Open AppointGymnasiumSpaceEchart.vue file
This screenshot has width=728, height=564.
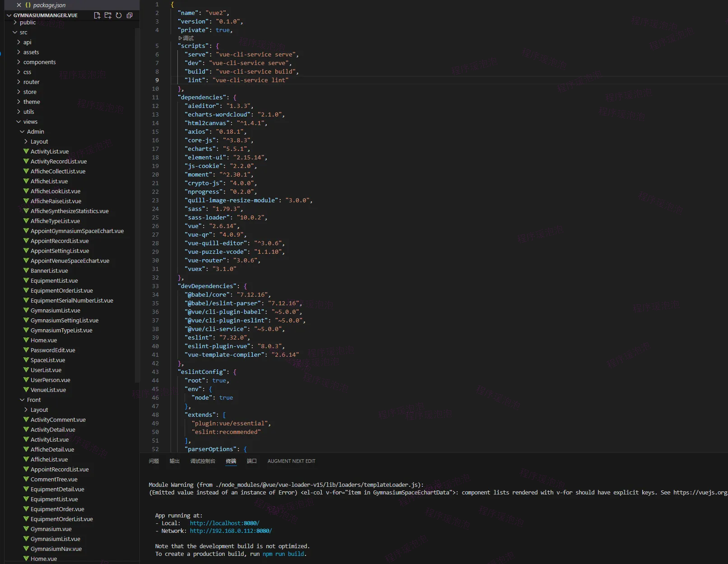tap(77, 231)
